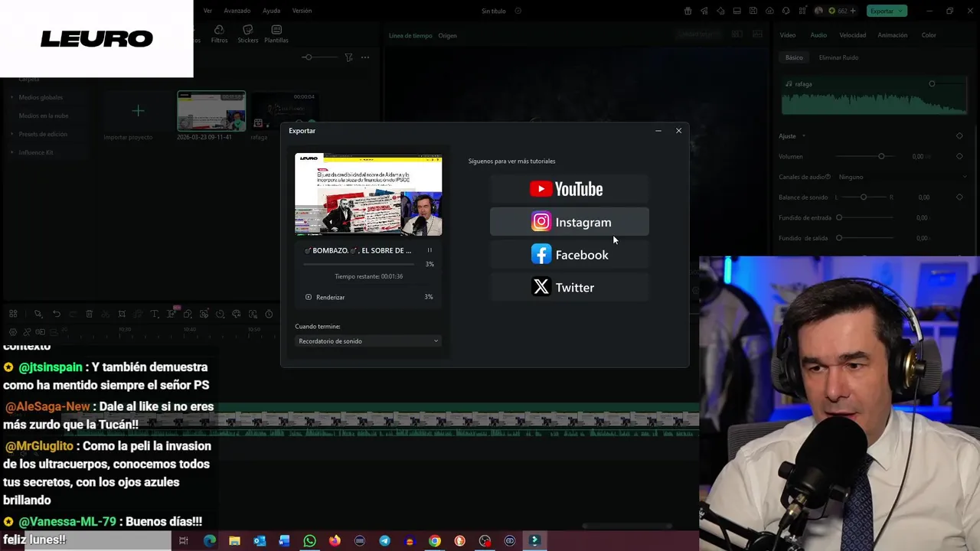Open the media panel more options
980x551 pixels.
[x=365, y=57]
